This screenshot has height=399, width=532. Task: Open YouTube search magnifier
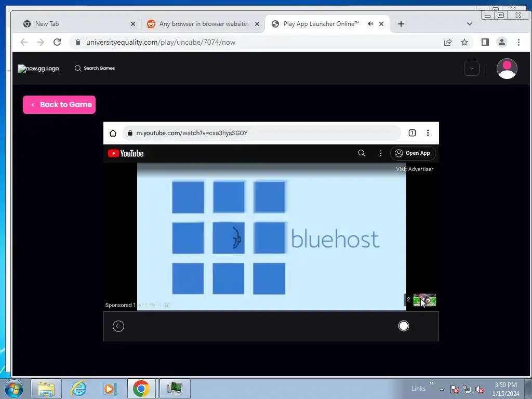pos(362,153)
